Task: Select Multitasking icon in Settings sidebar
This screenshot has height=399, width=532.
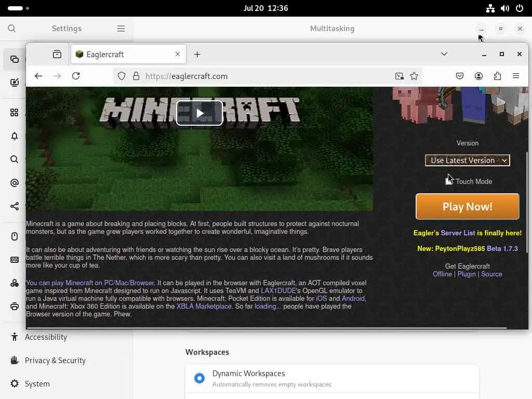Action: (x=14, y=59)
